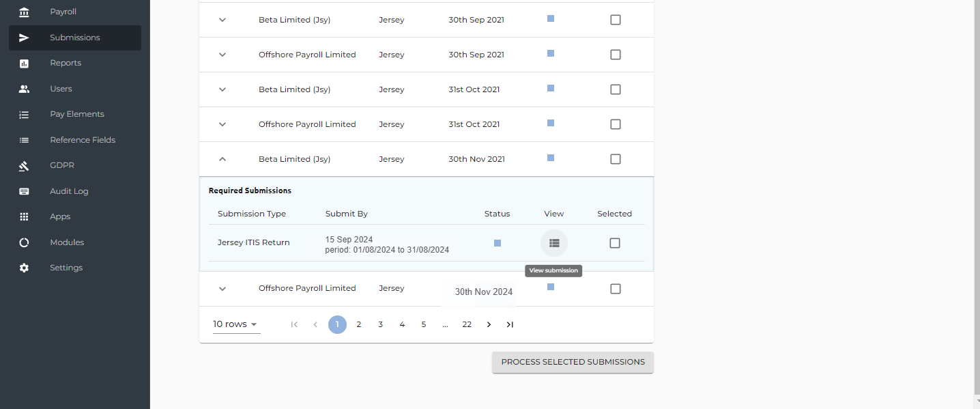Open Apps menu item

point(75,216)
